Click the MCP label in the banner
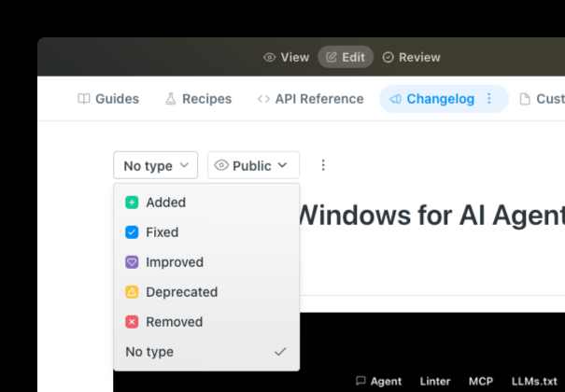This screenshot has height=392, width=565. pyautogui.click(x=481, y=381)
